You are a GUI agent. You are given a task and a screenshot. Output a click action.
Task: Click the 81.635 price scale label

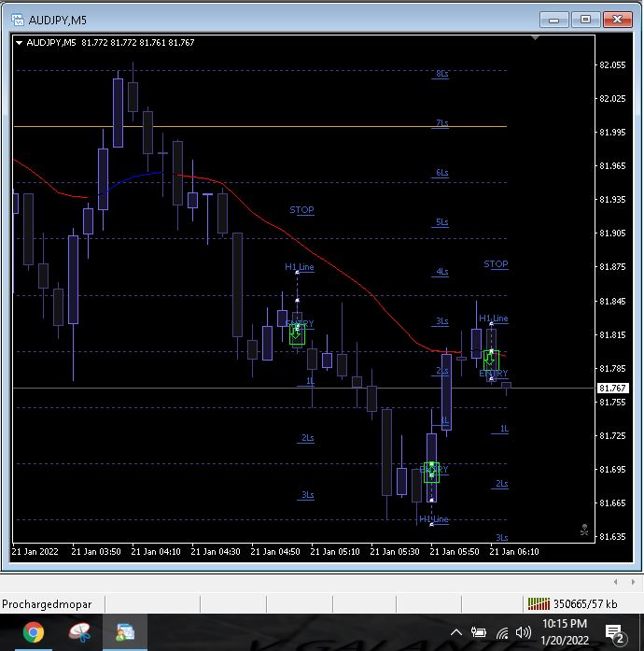click(x=612, y=536)
